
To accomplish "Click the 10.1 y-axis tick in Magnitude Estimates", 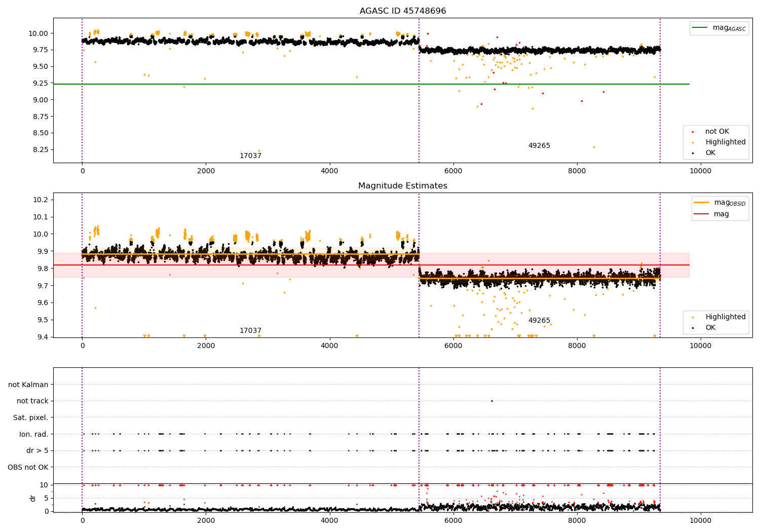I will click(41, 217).
